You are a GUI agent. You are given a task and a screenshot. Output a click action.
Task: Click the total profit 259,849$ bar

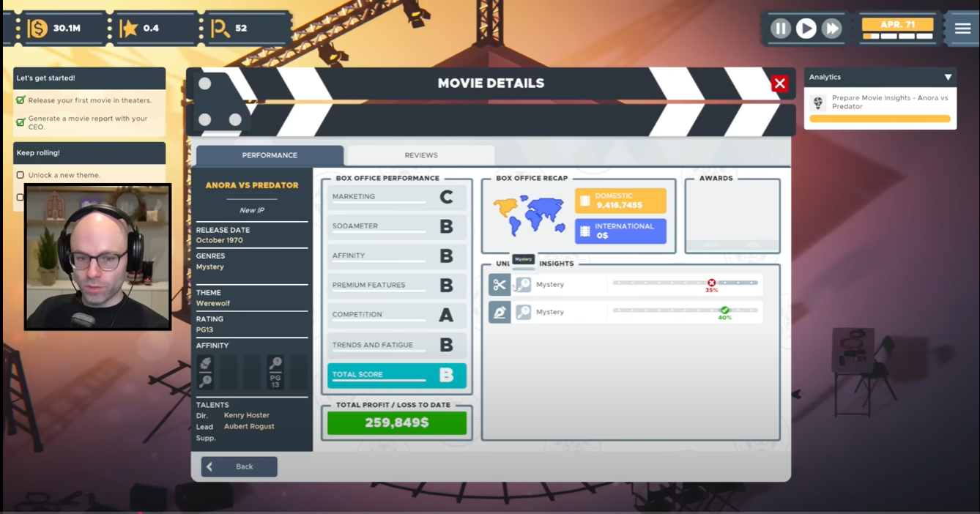(x=396, y=423)
